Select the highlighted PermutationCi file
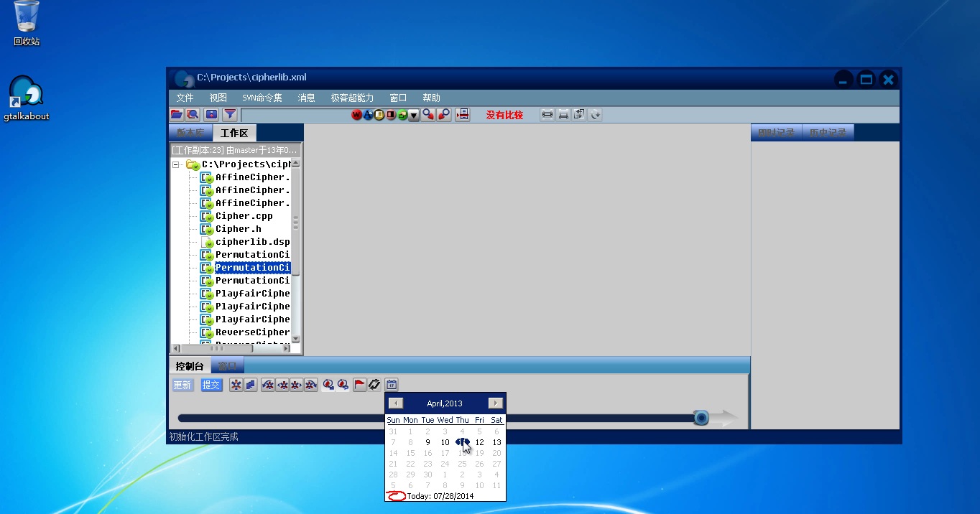This screenshot has height=514, width=980. tap(253, 268)
